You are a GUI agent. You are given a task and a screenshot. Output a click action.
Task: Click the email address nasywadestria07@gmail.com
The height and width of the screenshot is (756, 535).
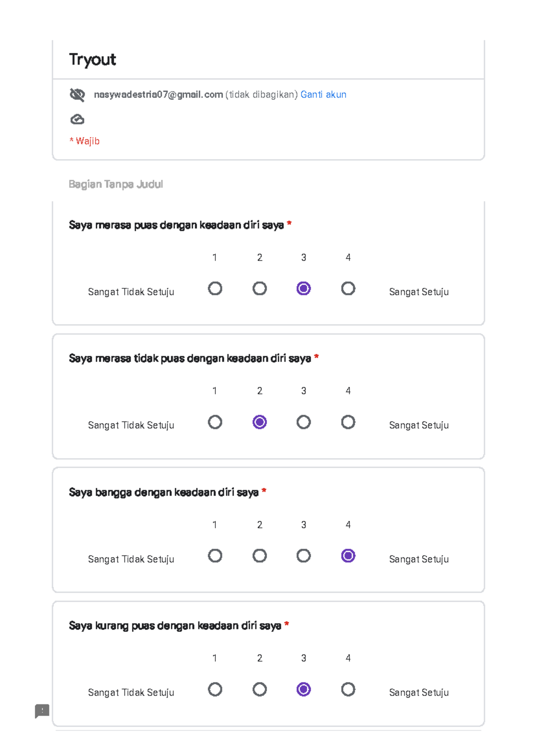click(x=158, y=94)
